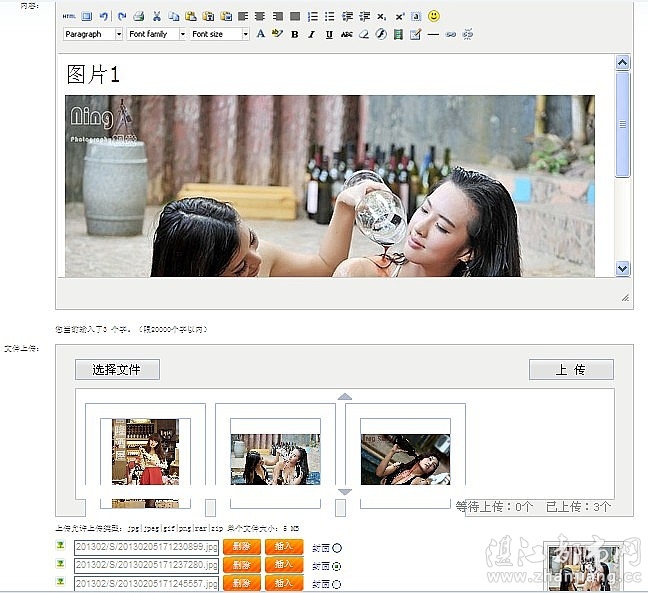
Task: Toggle italic formatting
Action: 311,35
